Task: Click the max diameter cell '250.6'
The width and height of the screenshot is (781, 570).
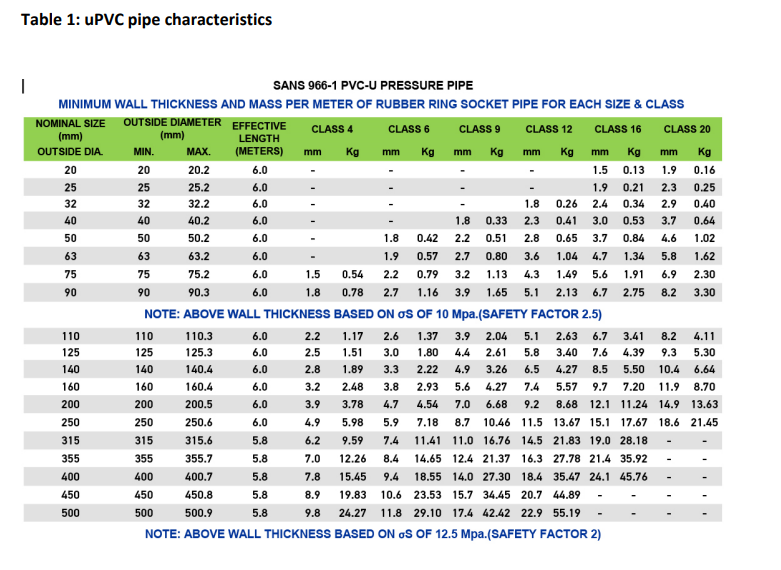Action: (x=199, y=423)
